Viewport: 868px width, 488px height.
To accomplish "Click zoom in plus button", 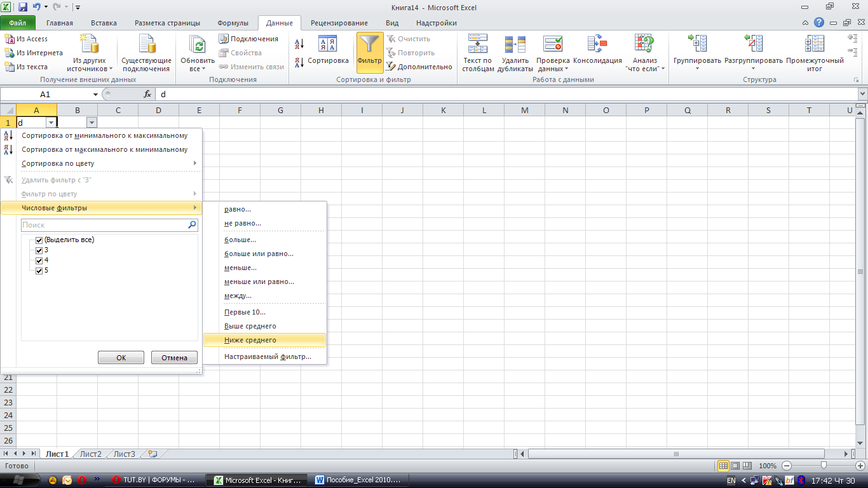I will 860,466.
